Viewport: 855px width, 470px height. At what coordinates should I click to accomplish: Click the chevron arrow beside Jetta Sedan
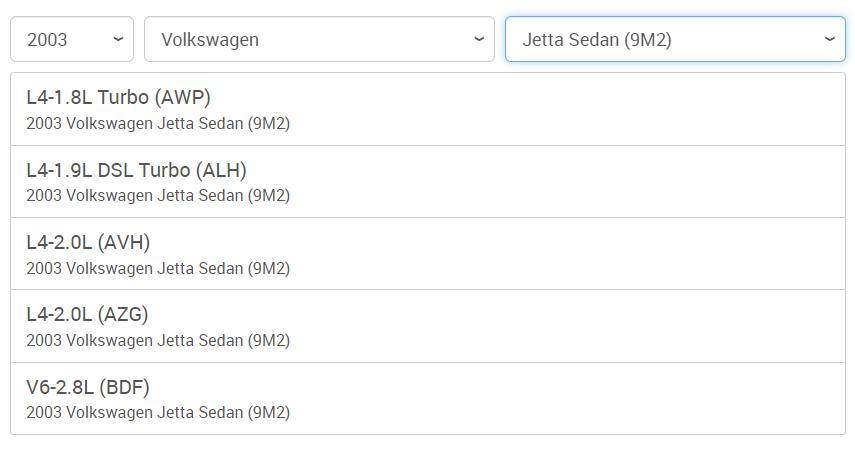click(x=829, y=39)
